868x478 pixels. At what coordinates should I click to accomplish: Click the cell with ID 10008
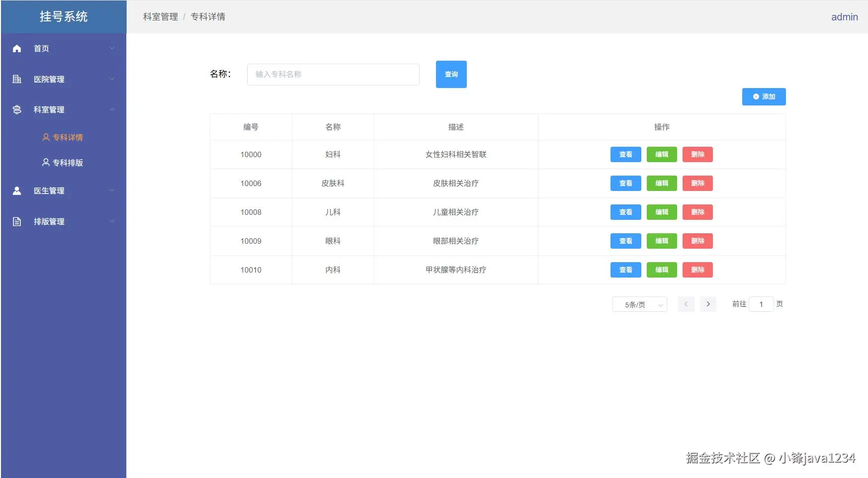251,212
